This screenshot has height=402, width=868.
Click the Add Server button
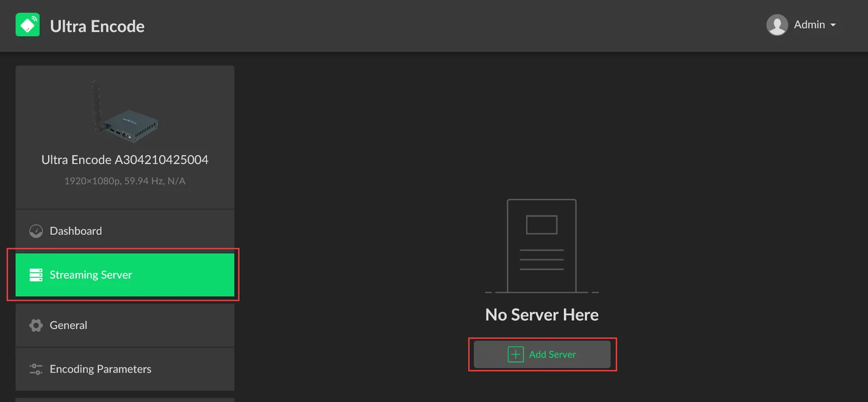(542, 354)
